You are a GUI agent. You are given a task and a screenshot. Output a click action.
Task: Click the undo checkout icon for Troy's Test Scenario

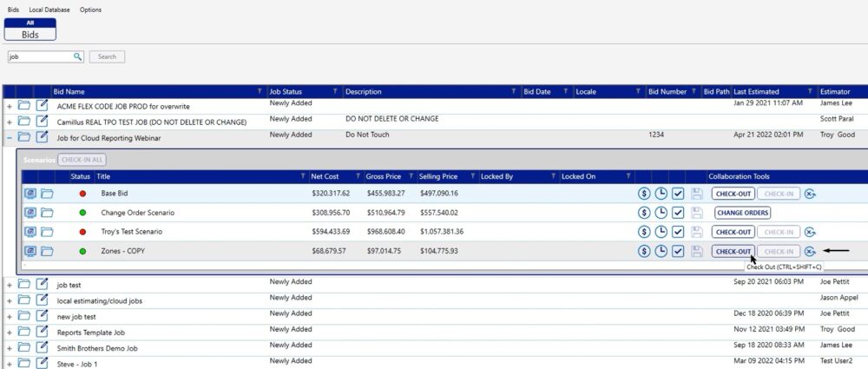(x=810, y=232)
